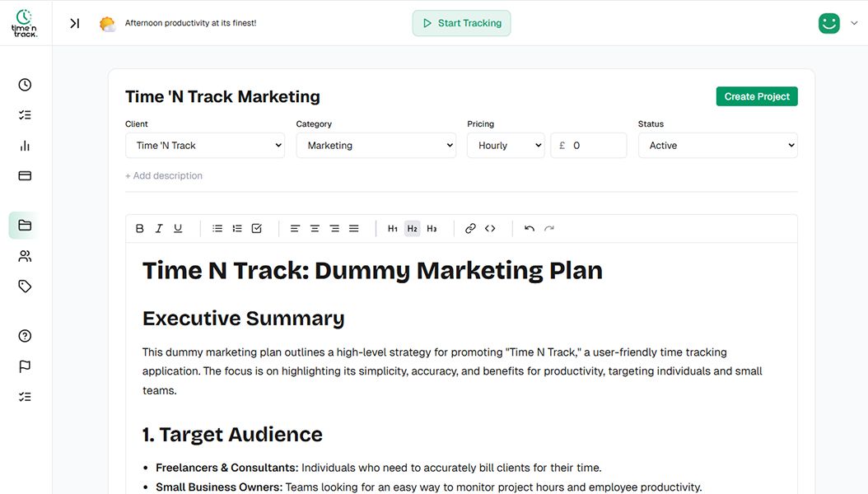
Task: Open the help question mark sidebar icon
Action: point(25,336)
